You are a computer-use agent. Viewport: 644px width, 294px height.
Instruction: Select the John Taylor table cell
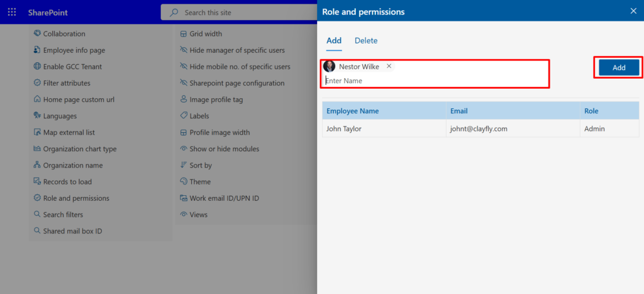tap(384, 128)
